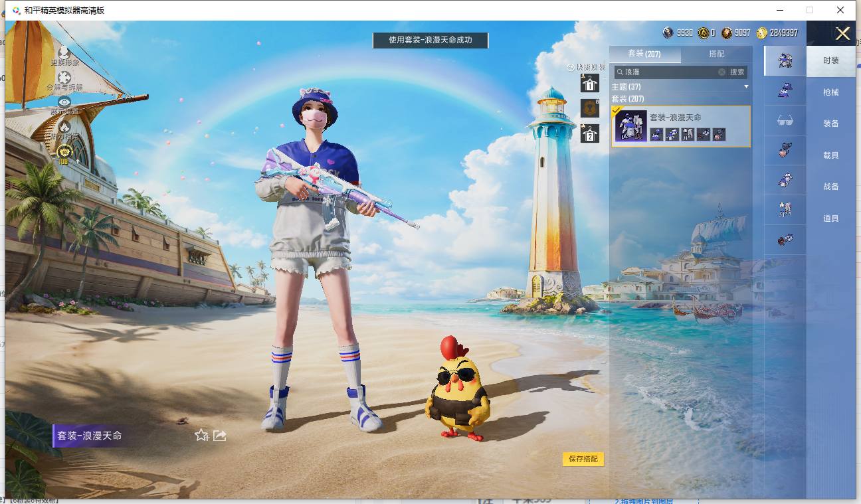The width and height of the screenshot is (861, 504).
Task: Share the outfit via the share icon
Action: tap(220, 436)
